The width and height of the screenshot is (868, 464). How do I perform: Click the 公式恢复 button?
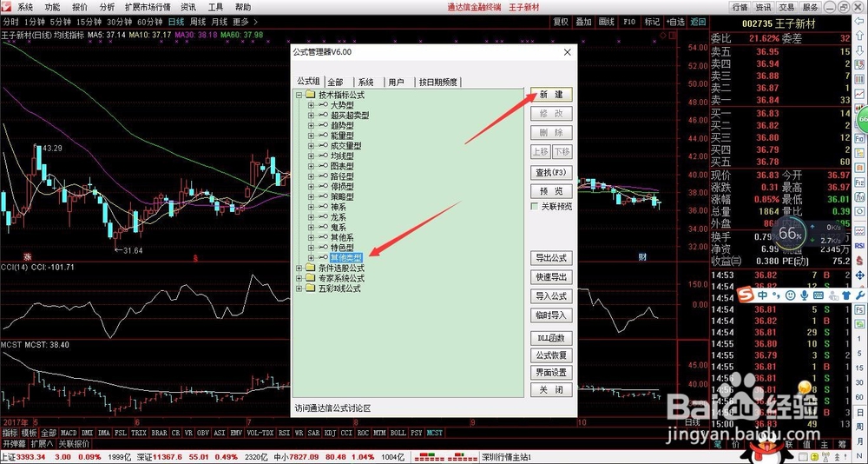pos(551,355)
